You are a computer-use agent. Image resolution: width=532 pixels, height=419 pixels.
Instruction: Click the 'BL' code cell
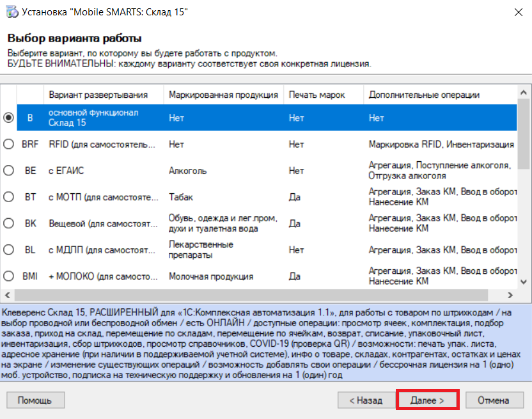[30, 250]
